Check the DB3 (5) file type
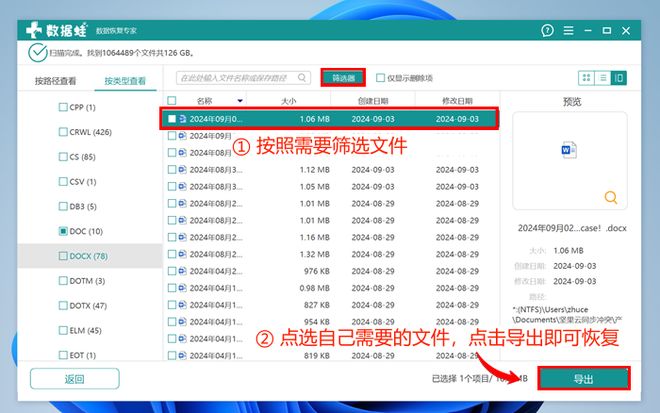 tap(63, 206)
